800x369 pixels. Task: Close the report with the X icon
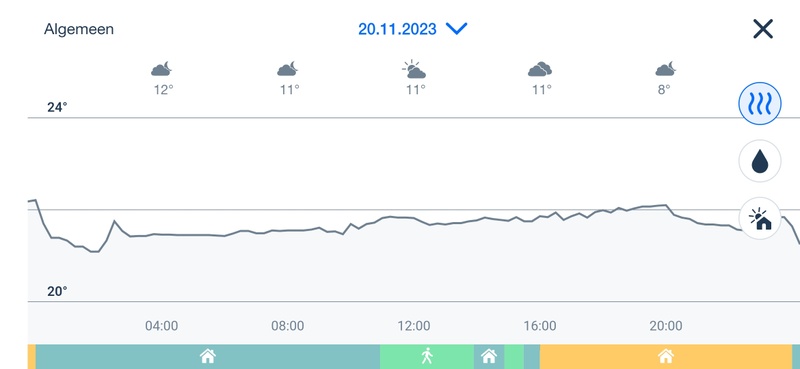[763, 29]
